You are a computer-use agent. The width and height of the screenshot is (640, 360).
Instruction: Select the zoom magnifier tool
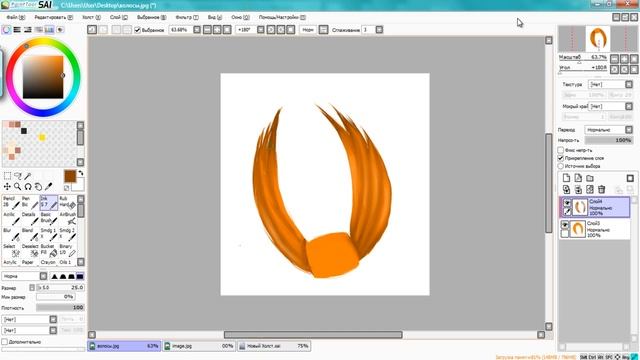click(18, 187)
